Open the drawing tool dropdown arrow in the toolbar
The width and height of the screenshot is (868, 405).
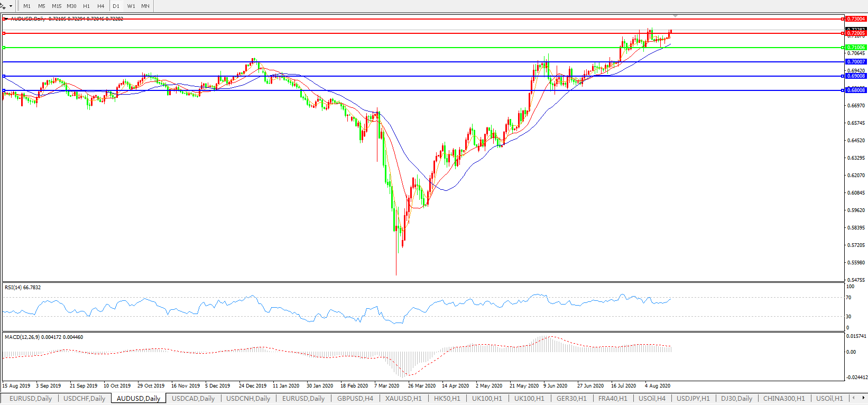click(x=11, y=6)
